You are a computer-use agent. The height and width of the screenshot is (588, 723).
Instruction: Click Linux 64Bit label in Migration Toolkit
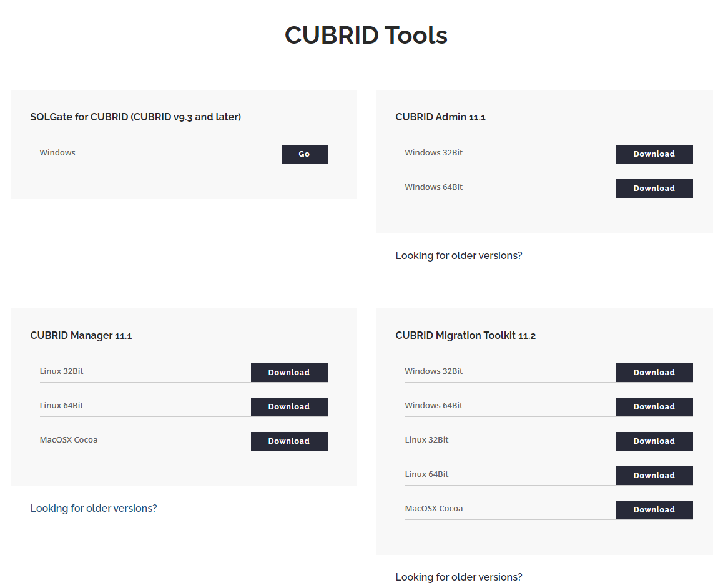point(426,474)
